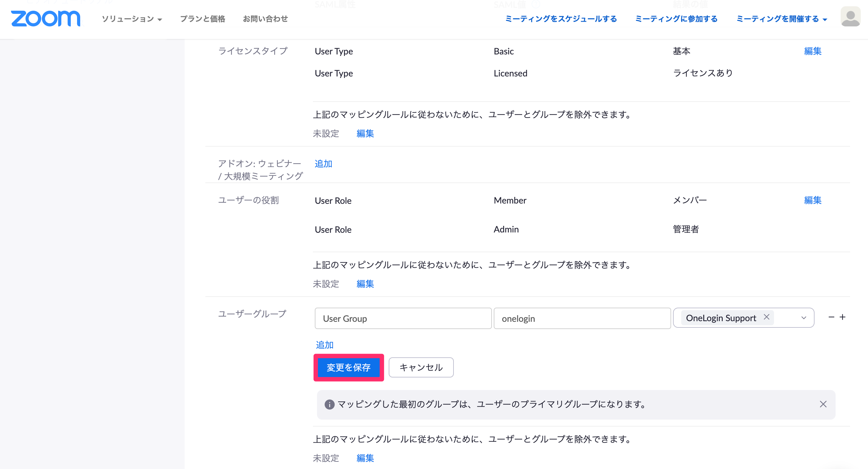
Task: Select the 基本 result value
Action: [681, 51]
